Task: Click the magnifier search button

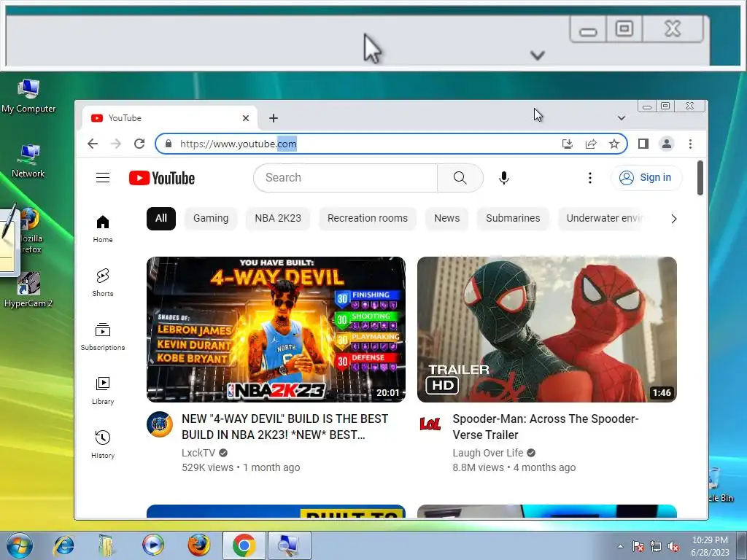Action: click(x=460, y=178)
